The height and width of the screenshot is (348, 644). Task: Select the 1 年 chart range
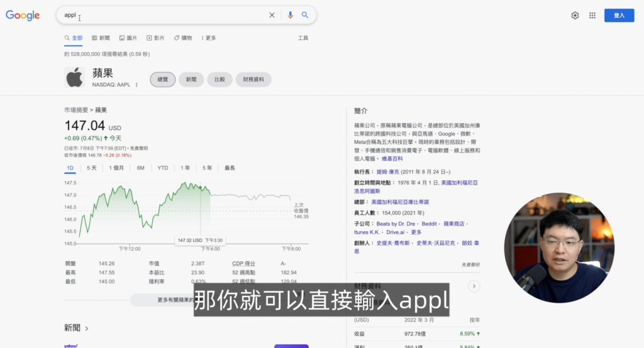coord(185,168)
